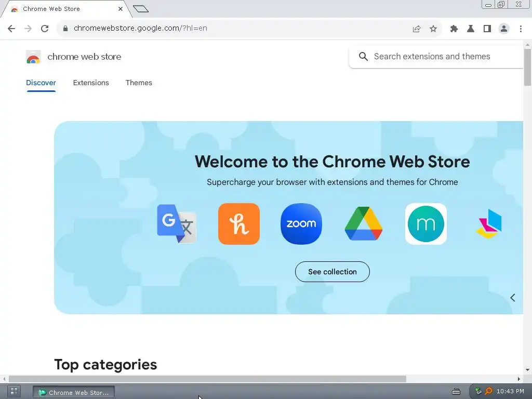This screenshot has height=399, width=532.
Task: Open the Google Translate extension icon
Action: (177, 224)
